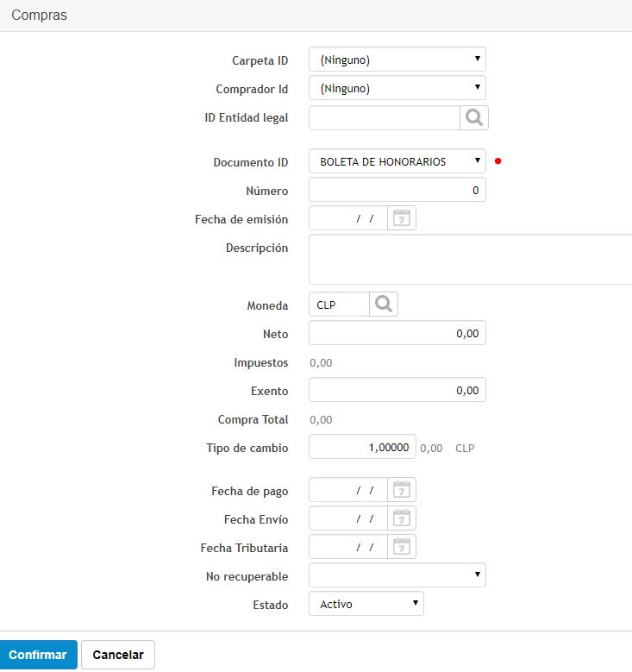
Task: Open calendar picker for Fecha de emisión
Action: point(402,218)
